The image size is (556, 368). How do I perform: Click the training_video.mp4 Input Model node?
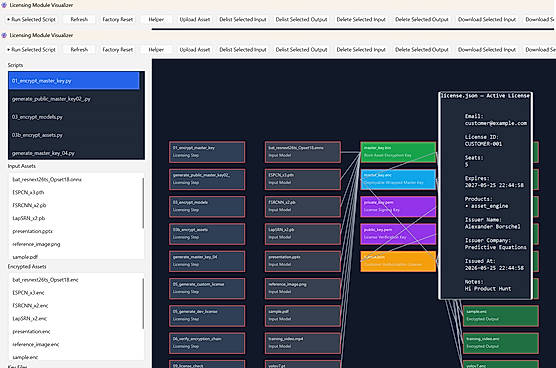point(303,343)
